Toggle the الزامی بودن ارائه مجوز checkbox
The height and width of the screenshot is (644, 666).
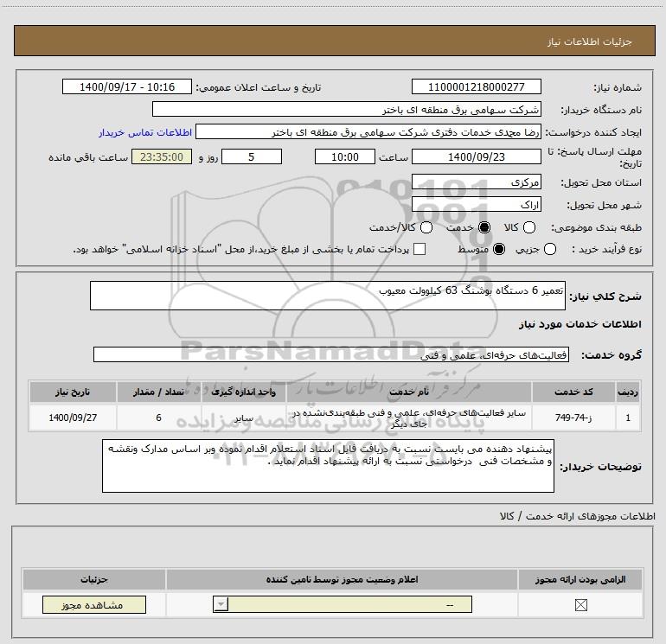[x=580, y=605]
